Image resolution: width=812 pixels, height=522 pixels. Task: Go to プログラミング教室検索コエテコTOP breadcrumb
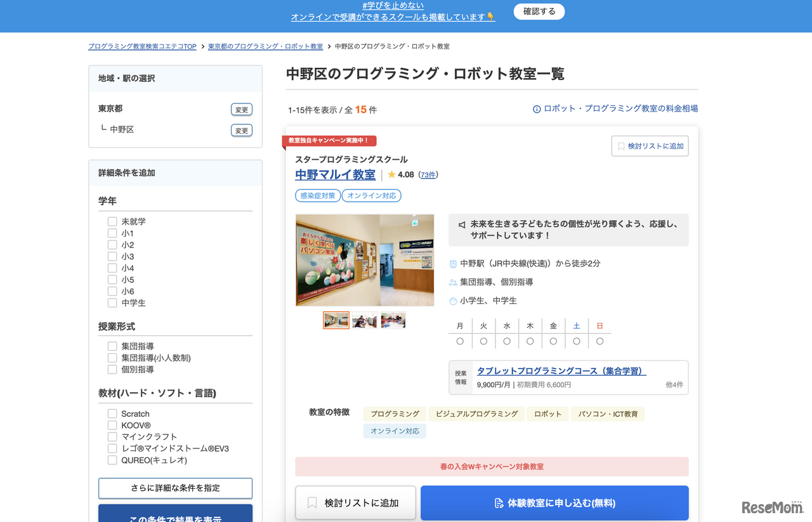[x=142, y=46]
